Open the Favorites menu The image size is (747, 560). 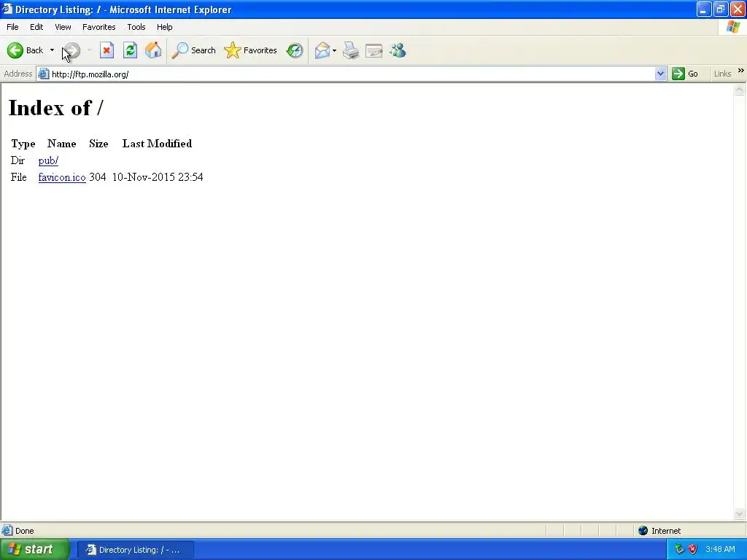click(98, 27)
